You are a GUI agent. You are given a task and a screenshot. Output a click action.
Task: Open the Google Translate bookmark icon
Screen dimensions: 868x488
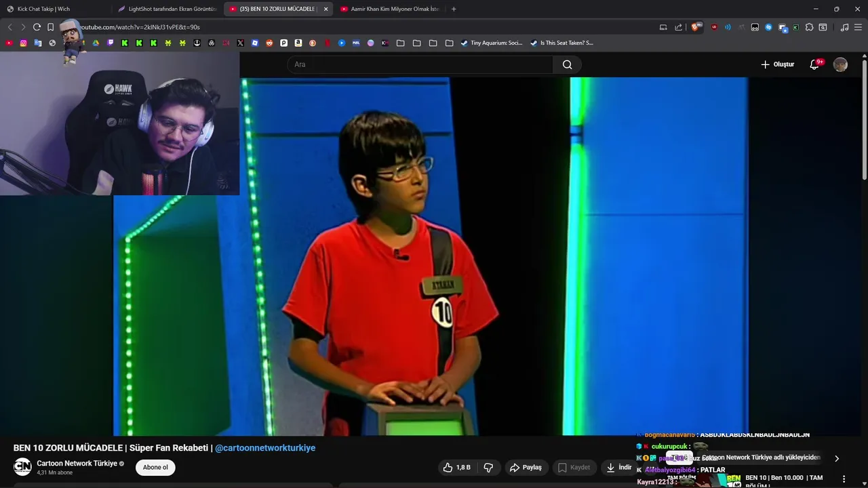(x=38, y=43)
